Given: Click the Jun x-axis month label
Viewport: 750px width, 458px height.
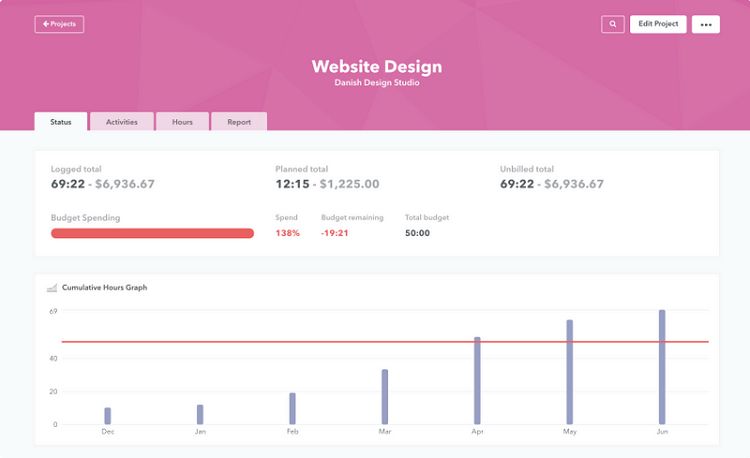Looking at the screenshot, I should coord(662,432).
